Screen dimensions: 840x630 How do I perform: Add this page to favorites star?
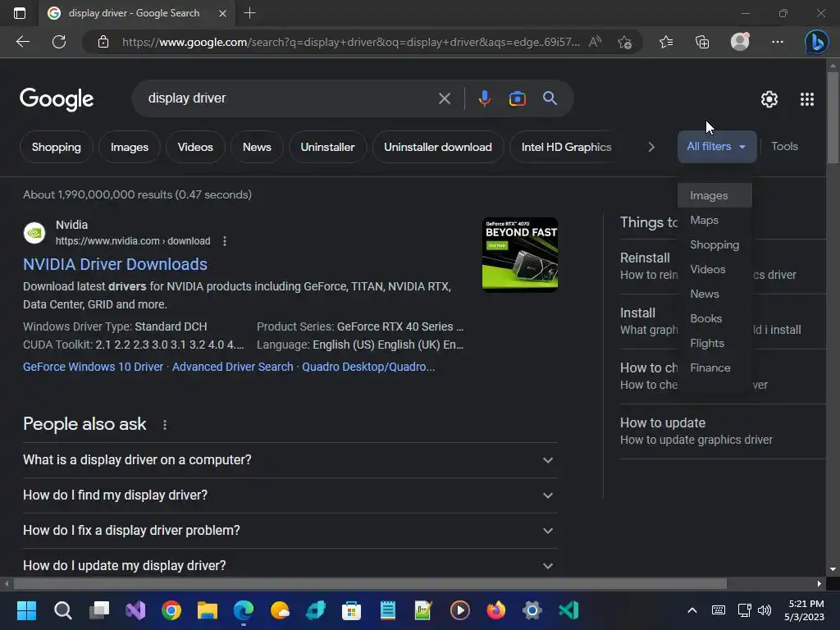624,42
